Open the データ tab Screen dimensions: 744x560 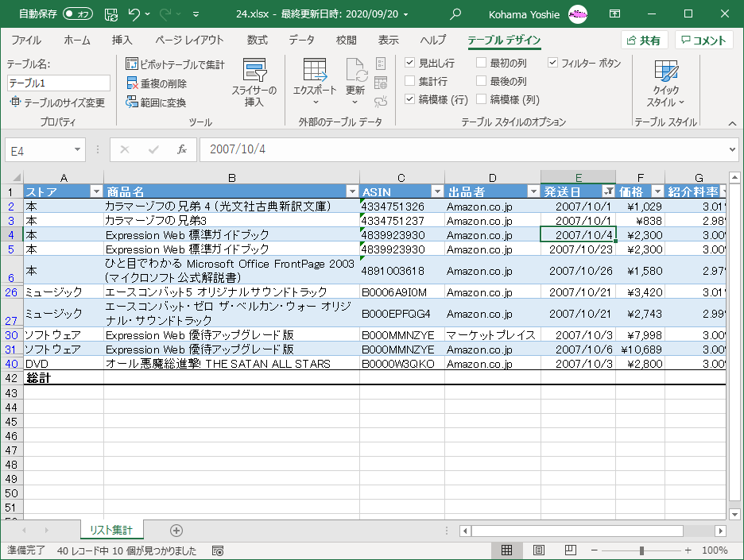click(x=302, y=41)
